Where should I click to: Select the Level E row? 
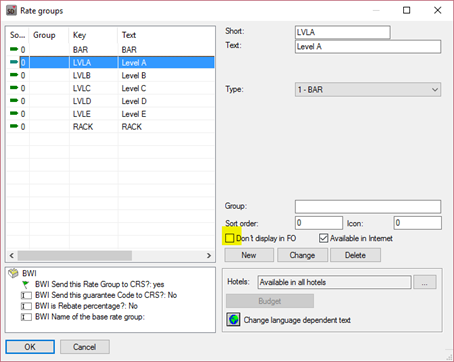pos(111,114)
